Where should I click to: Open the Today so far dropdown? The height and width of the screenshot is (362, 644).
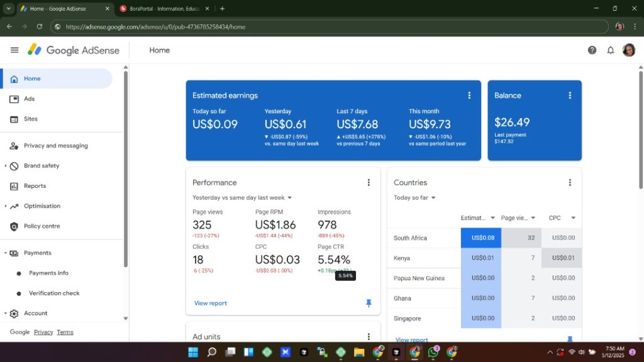(414, 197)
